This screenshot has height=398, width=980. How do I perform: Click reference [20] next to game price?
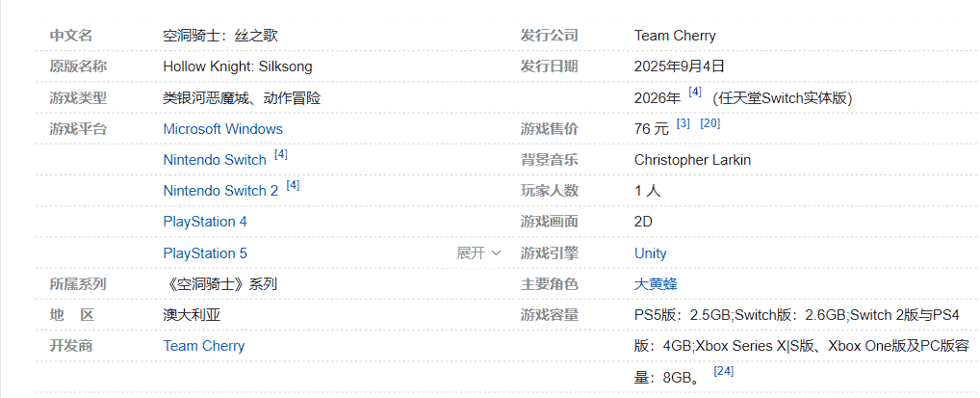pos(710,123)
